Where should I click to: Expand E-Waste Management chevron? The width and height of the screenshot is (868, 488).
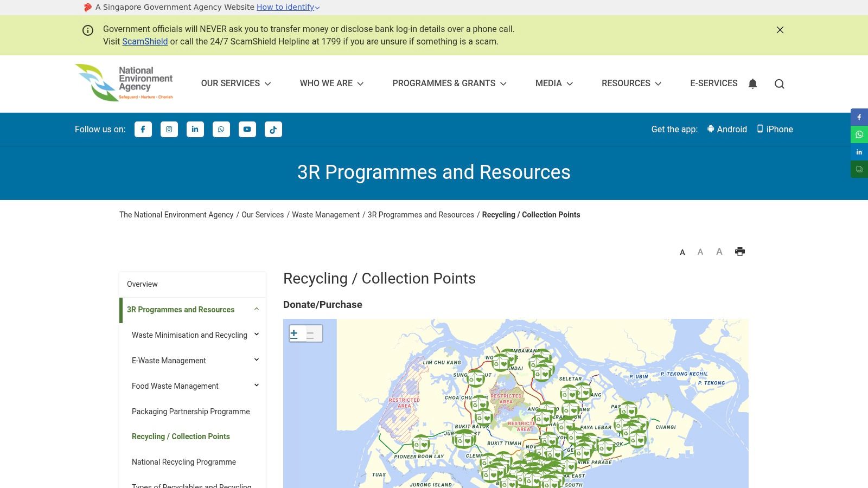[257, 360]
